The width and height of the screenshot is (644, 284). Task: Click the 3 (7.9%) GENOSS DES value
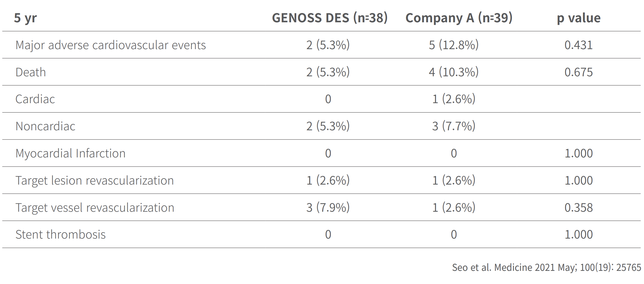[328, 208]
